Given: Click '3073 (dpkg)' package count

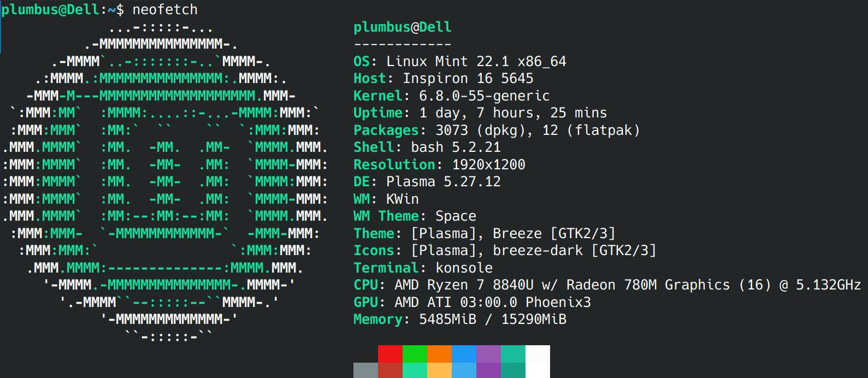Looking at the screenshot, I should click(485, 130).
